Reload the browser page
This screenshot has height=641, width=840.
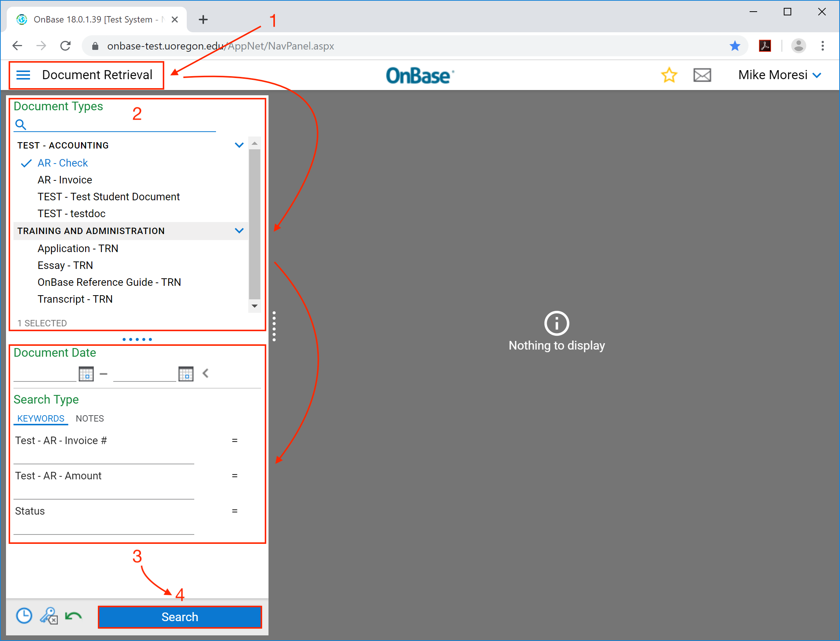pyautogui.click(x=66, y=46)
